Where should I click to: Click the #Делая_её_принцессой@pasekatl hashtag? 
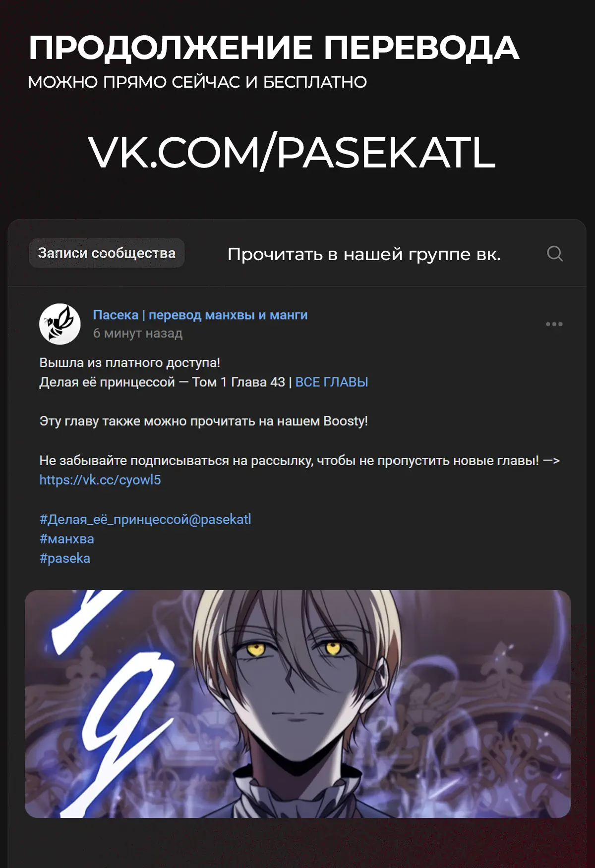(x=145, y=519)
